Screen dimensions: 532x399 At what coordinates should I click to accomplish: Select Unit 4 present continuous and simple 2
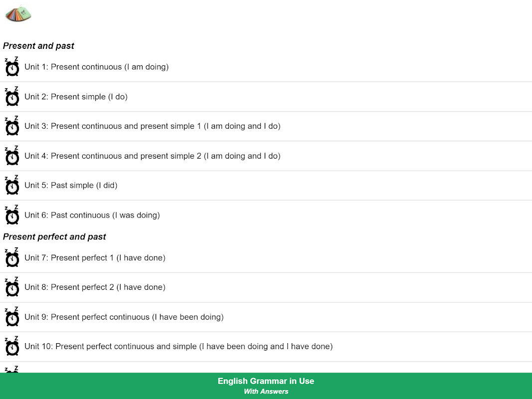click(x=153, y=156)
